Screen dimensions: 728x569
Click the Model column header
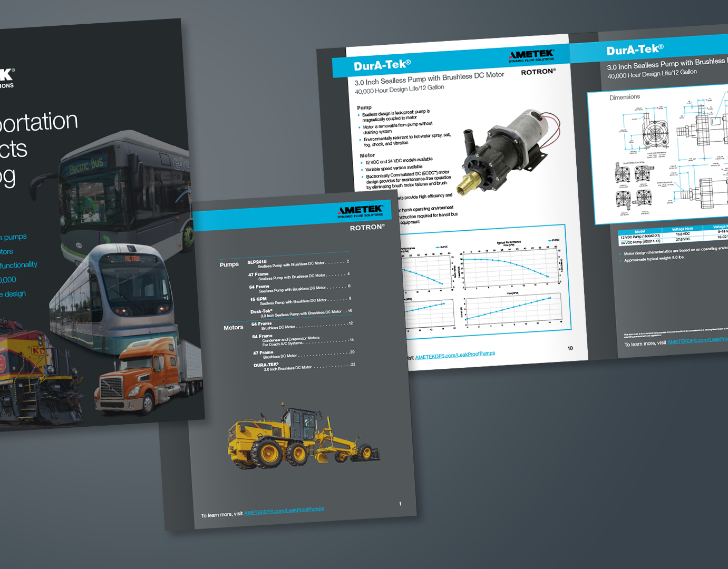[x=640, y=232]
